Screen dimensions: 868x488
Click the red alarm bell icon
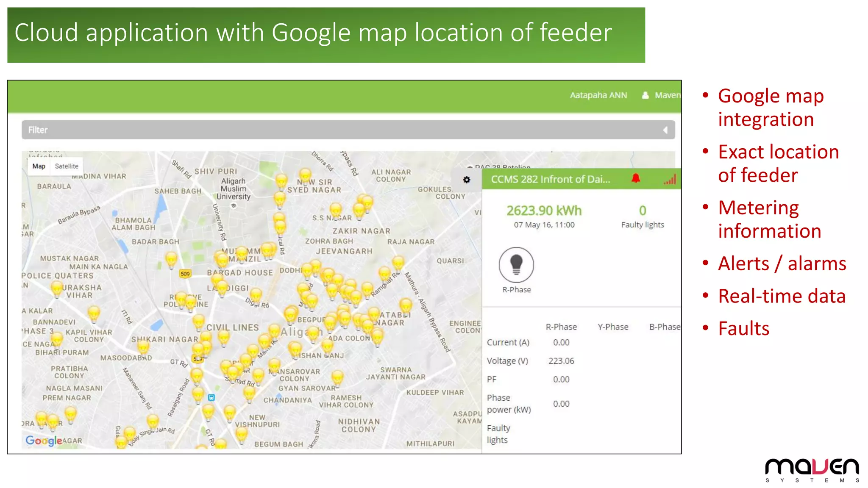636,178
